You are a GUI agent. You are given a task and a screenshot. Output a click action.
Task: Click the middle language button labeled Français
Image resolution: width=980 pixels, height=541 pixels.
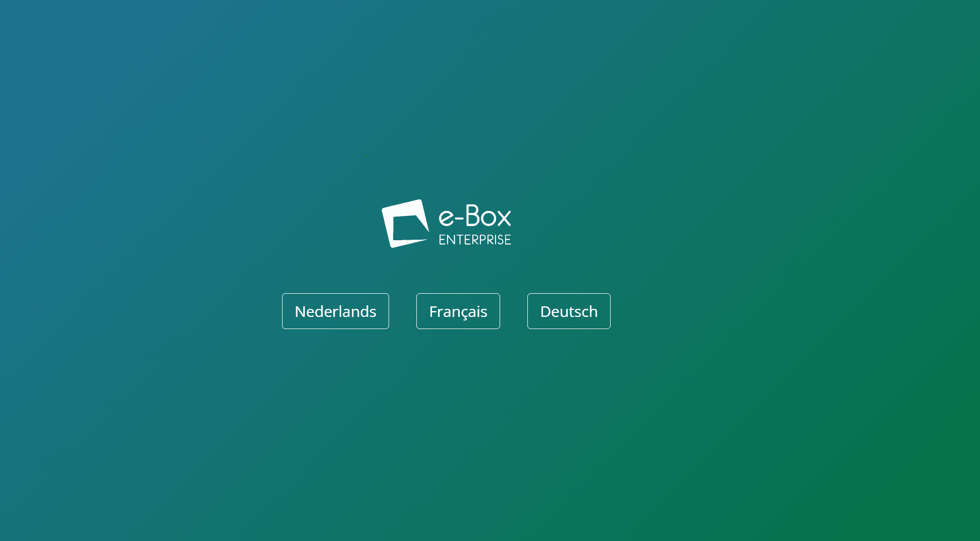pyautogui.click(x=458, y=311)
